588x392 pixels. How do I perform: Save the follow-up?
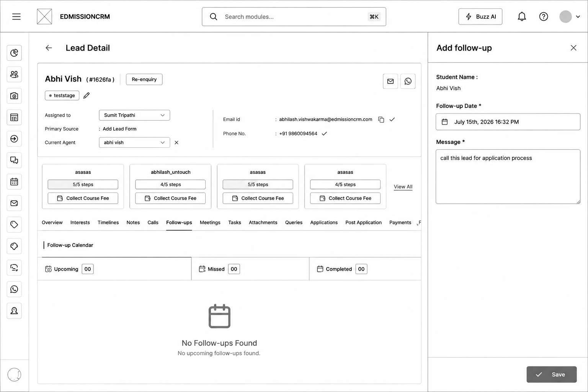(x=552, y=374)
